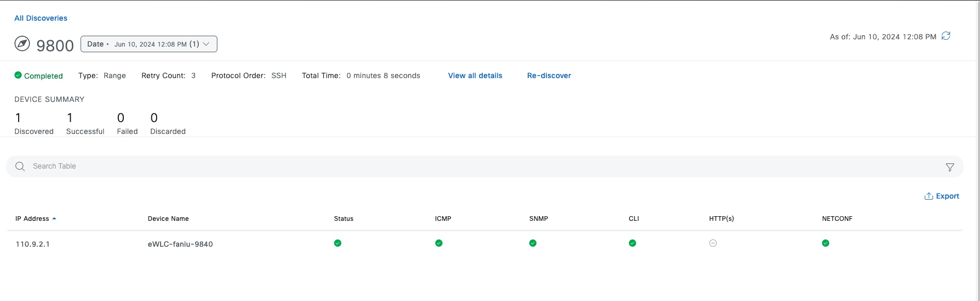Click the ICMP green check icon

point(439,243)
